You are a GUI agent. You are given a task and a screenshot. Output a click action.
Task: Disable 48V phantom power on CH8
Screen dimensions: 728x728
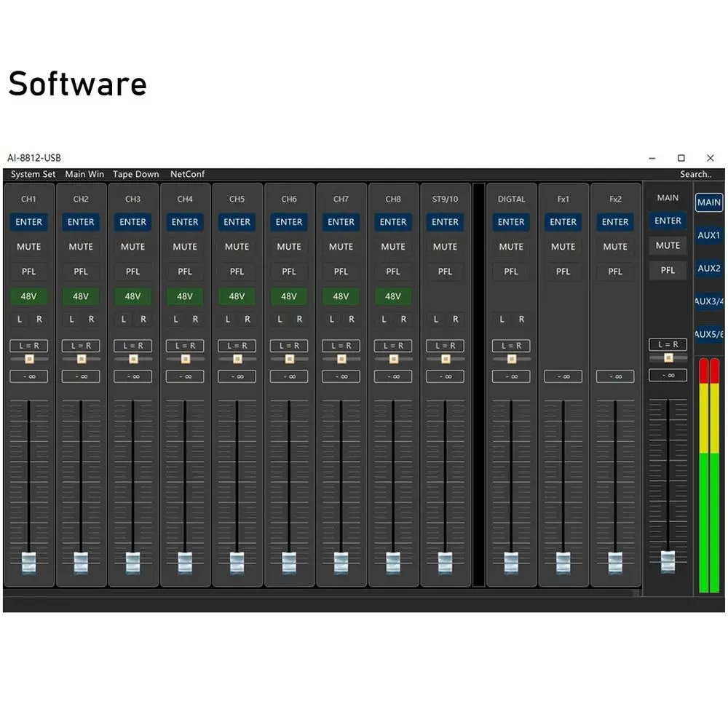pos(393,296)
